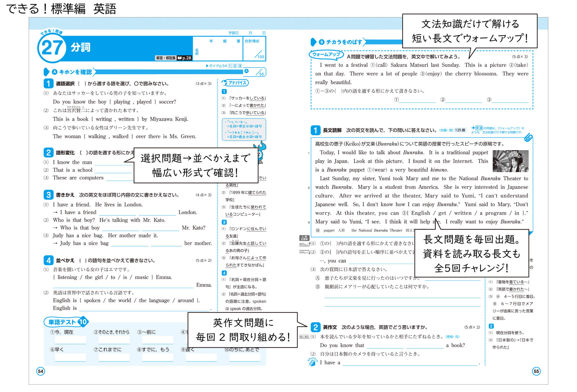Click the answer box under ②そのとき，それから
577x392 pixels.
tap(114, 340)
